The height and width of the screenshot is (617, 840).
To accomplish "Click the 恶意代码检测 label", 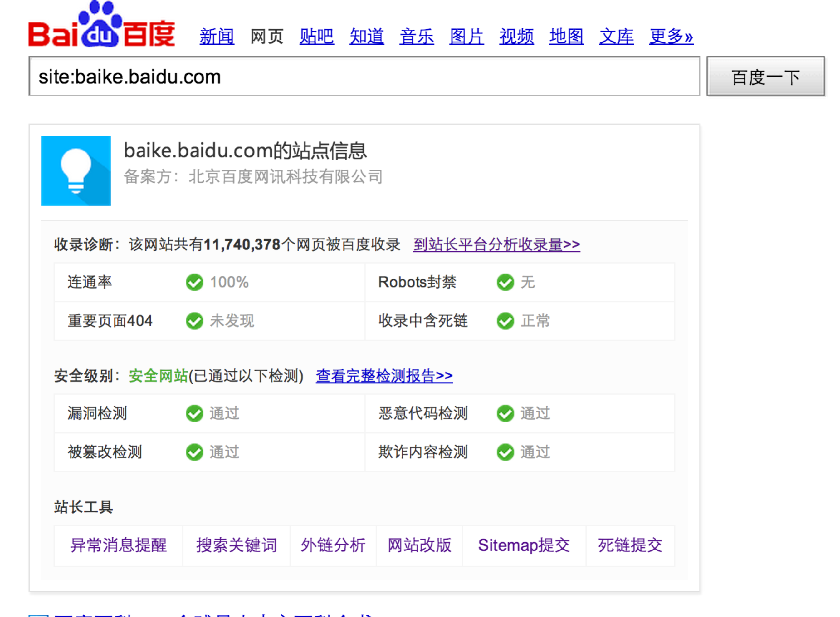I will click(x=423, y=413).
